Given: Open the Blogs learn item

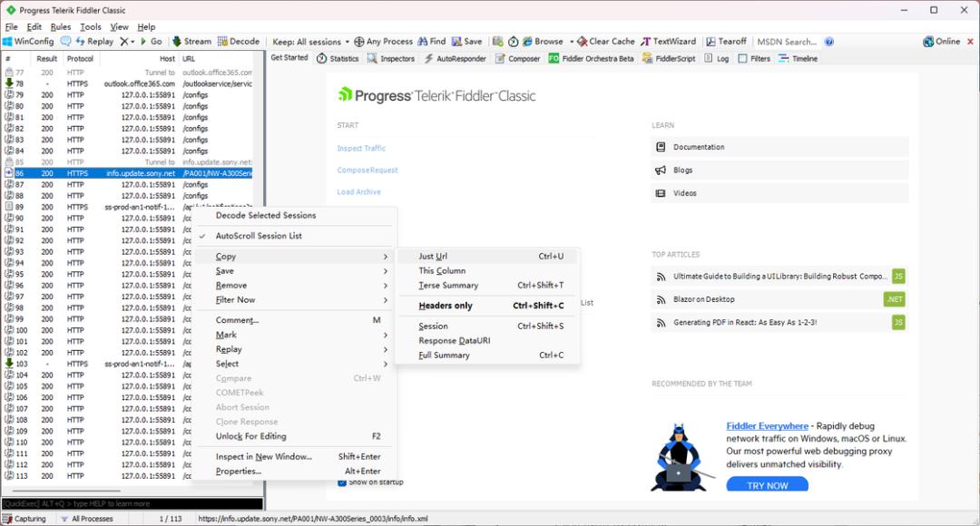Looking at the screenshot, I should (x=779, y=170).
